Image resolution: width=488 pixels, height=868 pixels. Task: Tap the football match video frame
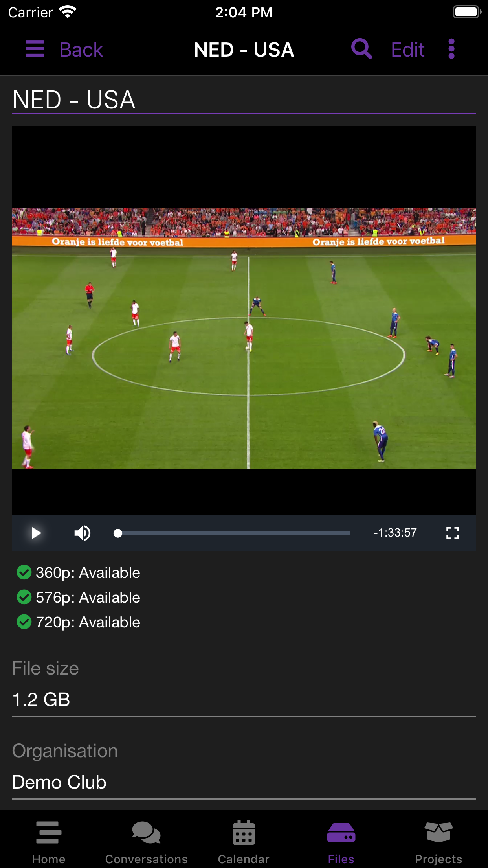tap(244, 338)
